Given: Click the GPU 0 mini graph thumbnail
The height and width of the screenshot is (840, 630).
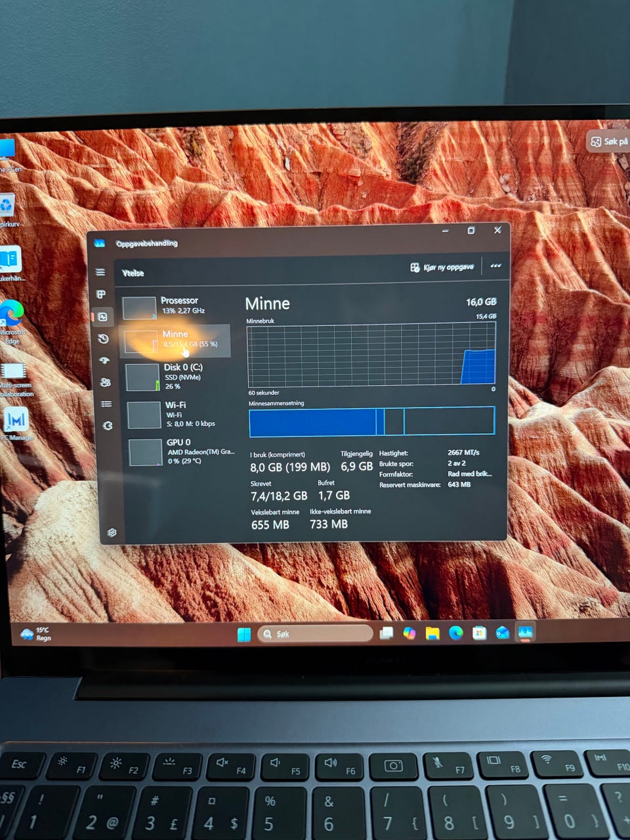Looking at the screenshot, I should tap(146, 452).
